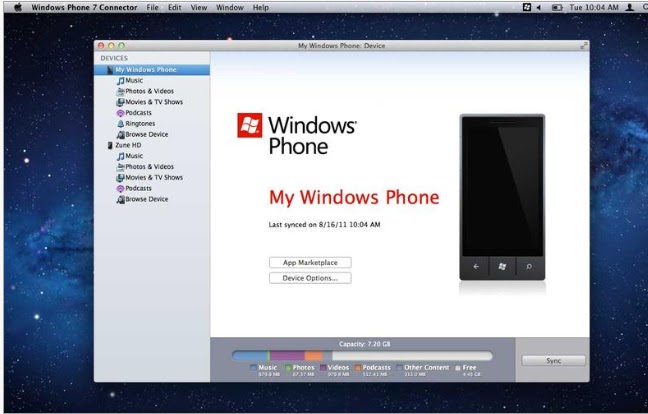Open Ringtones in the sidebar
Viewport: 648px width, 414px height.
click(x=136, y=123)
